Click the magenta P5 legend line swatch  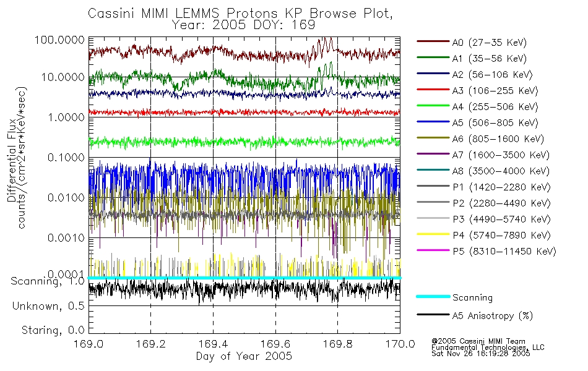pos(433,250)
